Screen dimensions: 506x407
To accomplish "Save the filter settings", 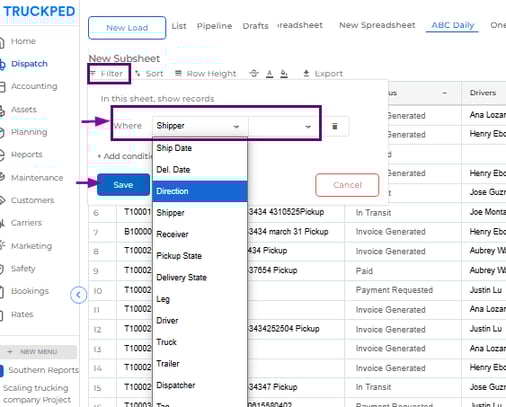I will [x=123, y=185].
